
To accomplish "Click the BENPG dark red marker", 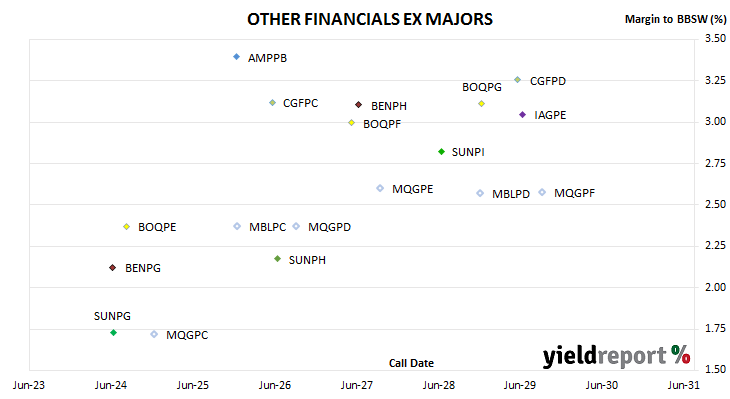I will pos(112,268).
